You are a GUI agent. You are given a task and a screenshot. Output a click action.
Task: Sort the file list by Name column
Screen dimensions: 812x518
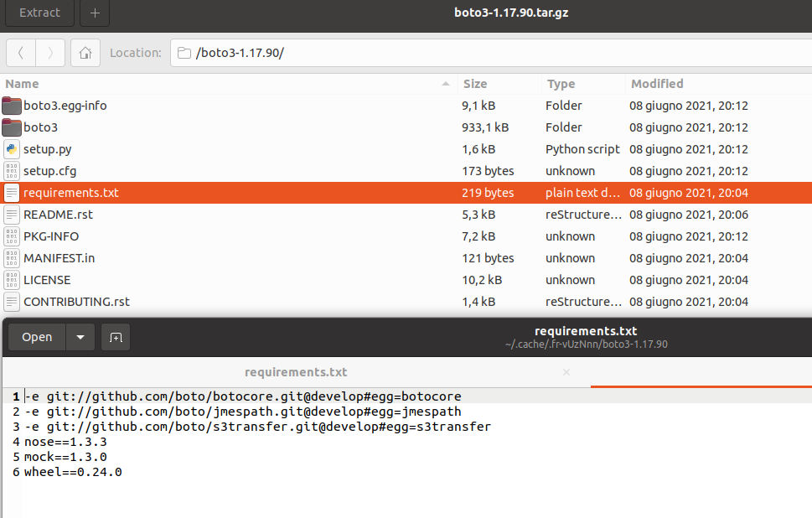point(228,84)
